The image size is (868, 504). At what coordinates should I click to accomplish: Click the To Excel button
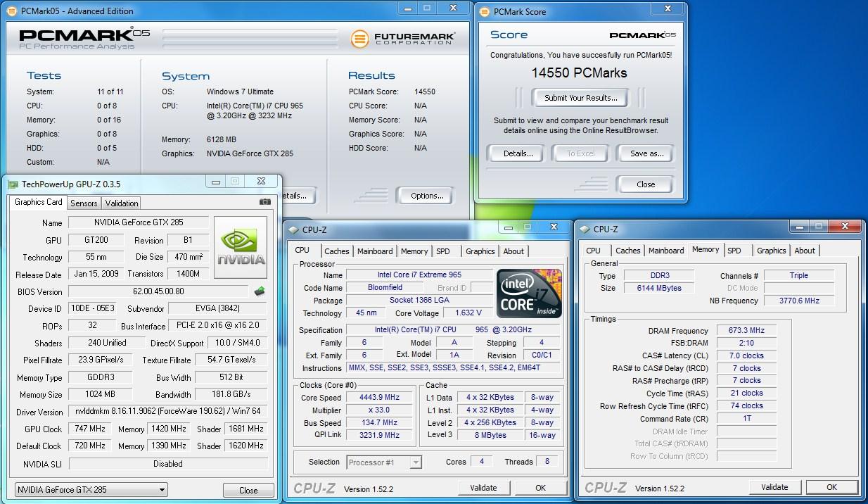[581, 153]
